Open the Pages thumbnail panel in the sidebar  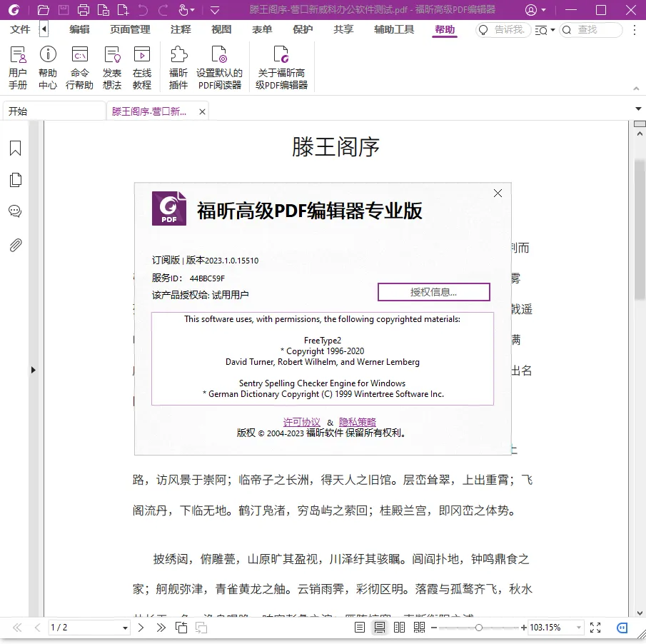point(15,180)
